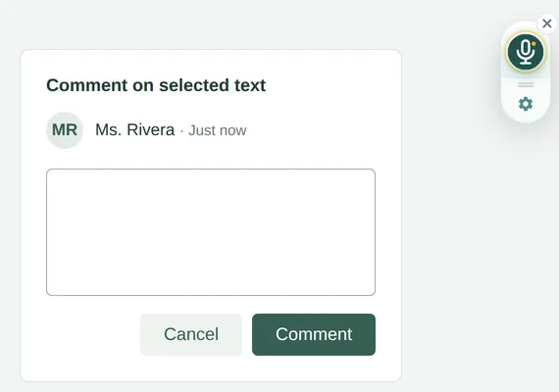This screenshot has height=392, width=559.
Task: Close the floating voice input widget
Action: tap(547, 24)
